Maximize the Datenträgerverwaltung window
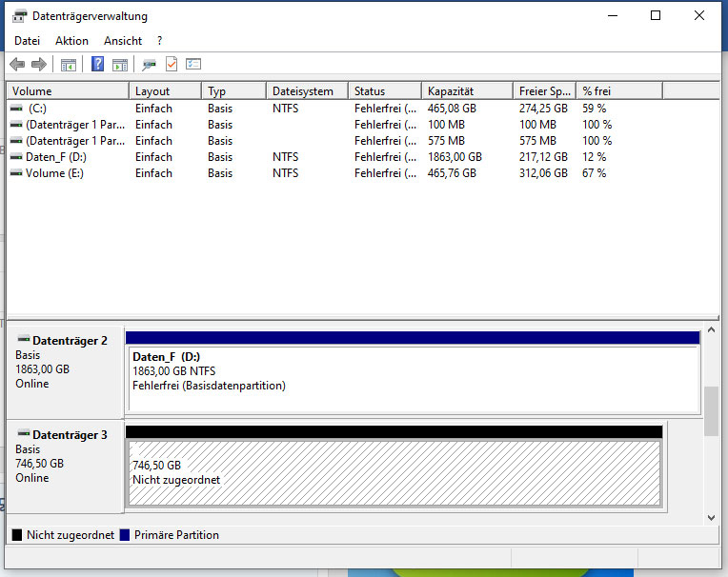728x577 pixels. pyautogui.click(x=656, y=15)
